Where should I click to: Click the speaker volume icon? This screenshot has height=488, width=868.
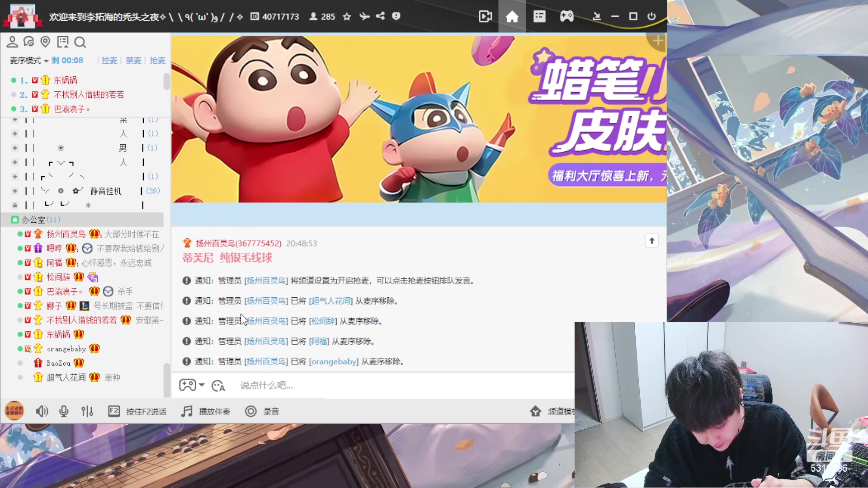tap(42, 411)
